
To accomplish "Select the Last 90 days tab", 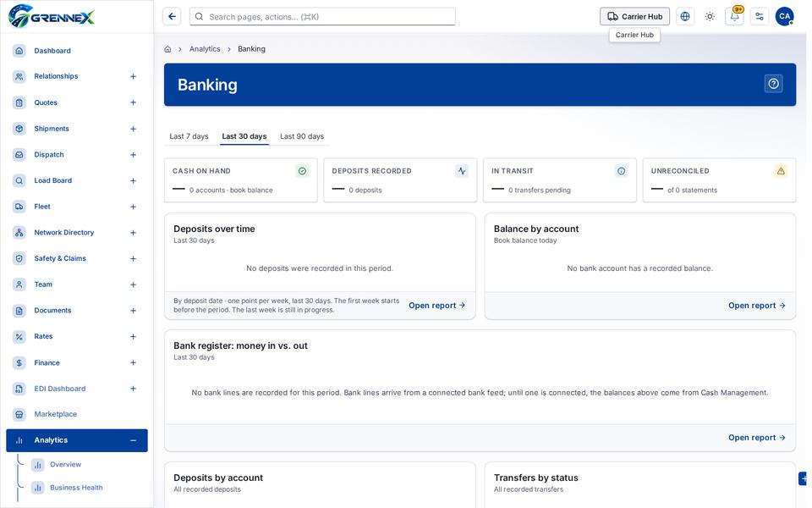I will pyautogui.click(x=302, y=136).
